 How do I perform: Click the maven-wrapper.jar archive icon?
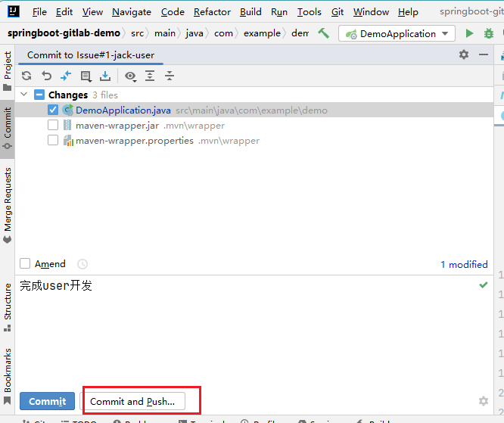(x=67, y=126)
